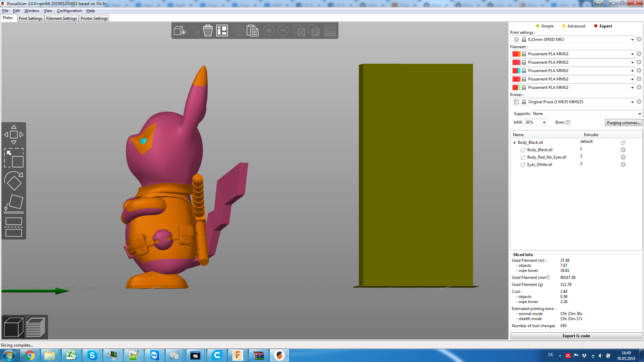Switch to the sliced layers preview
Viewport: 644px width, 362px height.
tap(36, 327)
